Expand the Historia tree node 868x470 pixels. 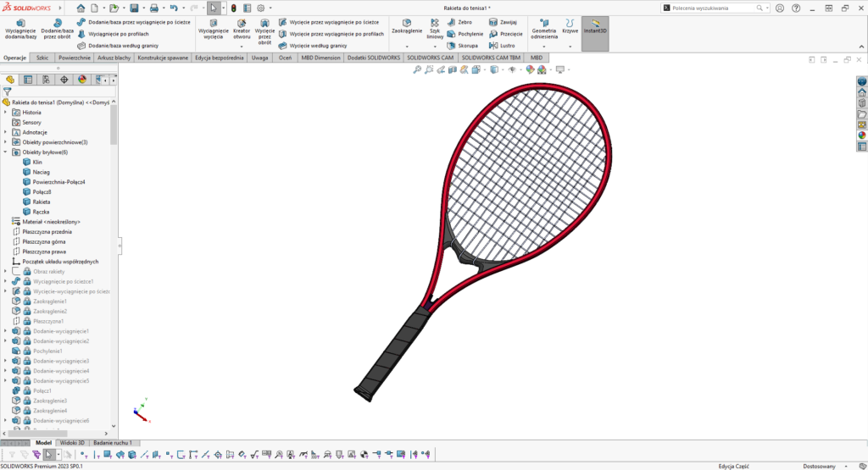coord(6,112)
